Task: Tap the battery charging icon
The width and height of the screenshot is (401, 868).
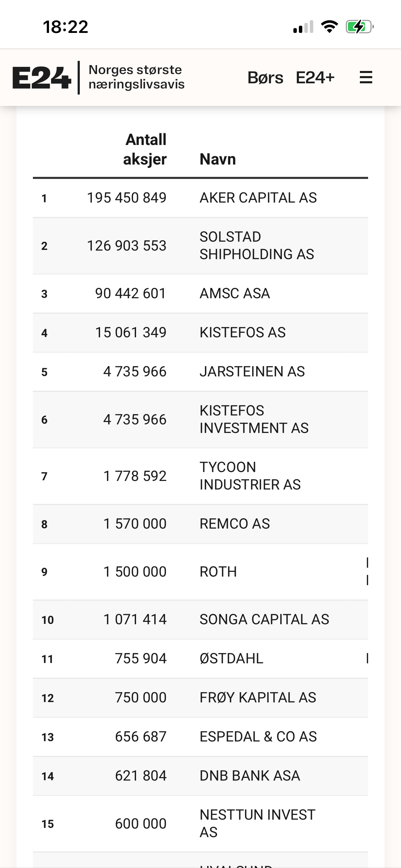Action: [x=360, y=27]
